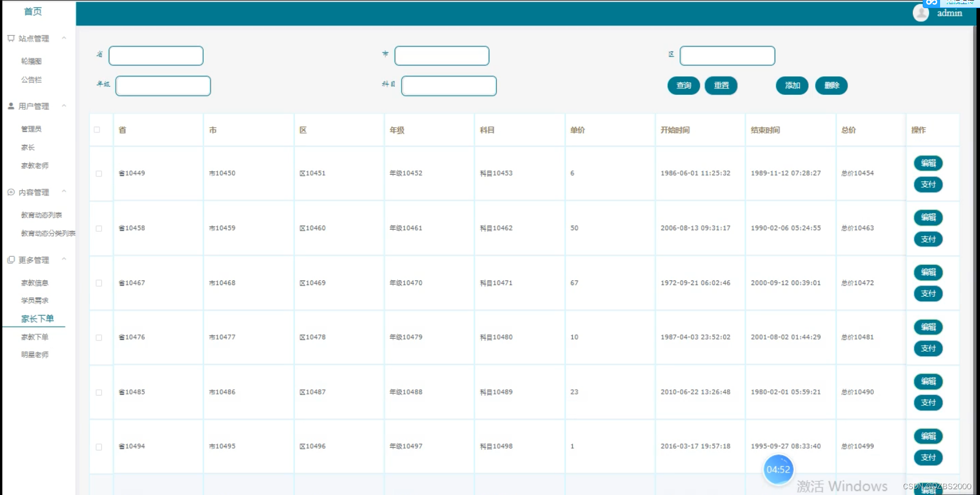980x495 pixels.
Task: Check the row checkbox for 省10476
Action: tap(99, 337)
